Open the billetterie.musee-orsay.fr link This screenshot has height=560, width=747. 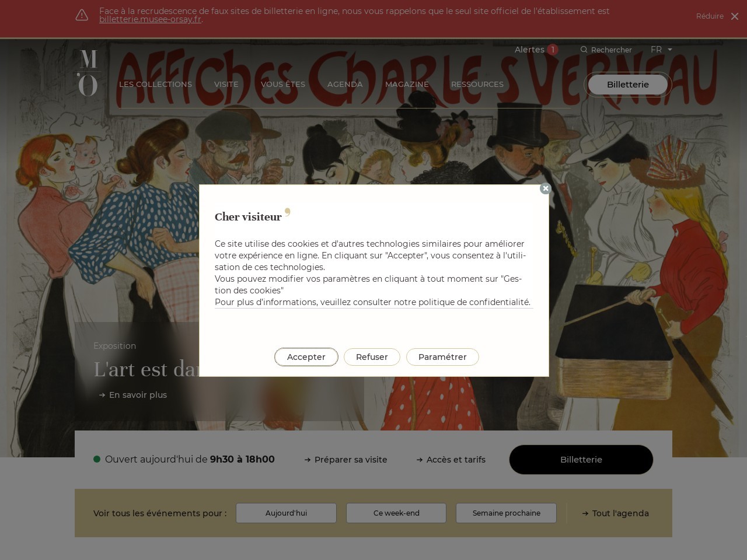pos(150,19)
